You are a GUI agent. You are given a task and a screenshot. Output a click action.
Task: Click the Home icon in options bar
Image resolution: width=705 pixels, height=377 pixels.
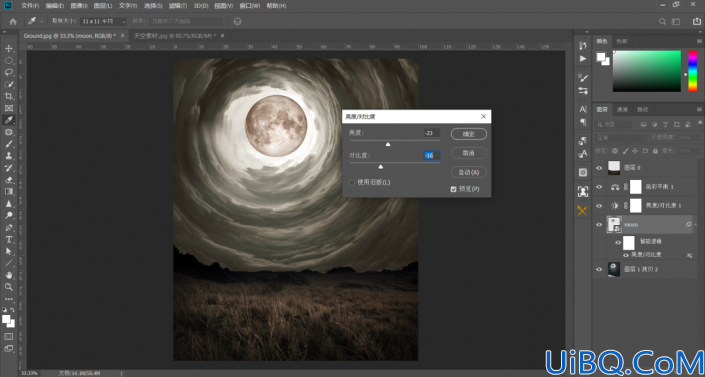[x=13, y=21]
